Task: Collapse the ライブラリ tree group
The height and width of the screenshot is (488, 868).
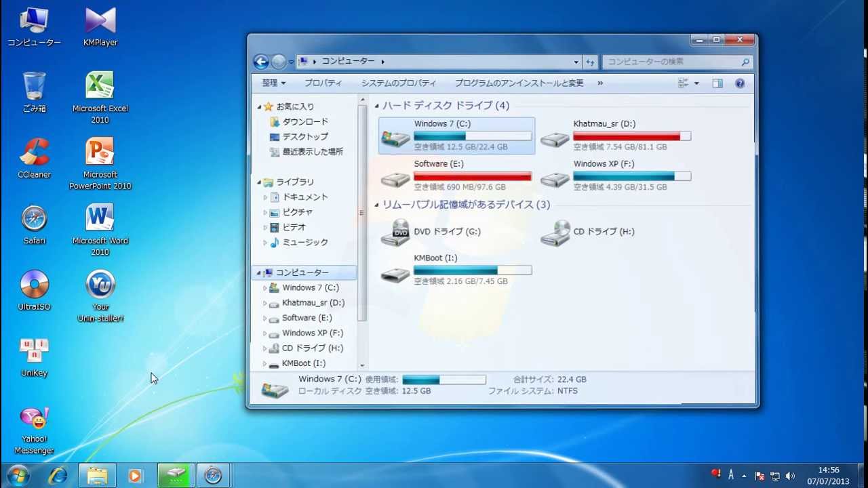Action: pos(259,182)
